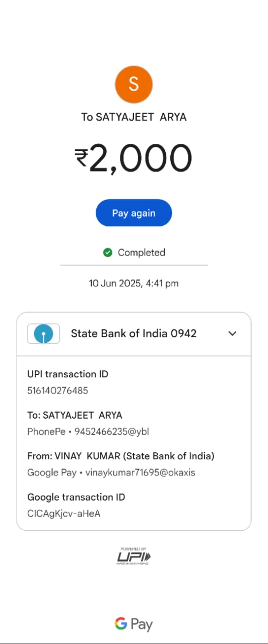This screenshot has width=268, height=644.
Task: Click the green Completed checkmark icon
Action: tap(108, 252)
